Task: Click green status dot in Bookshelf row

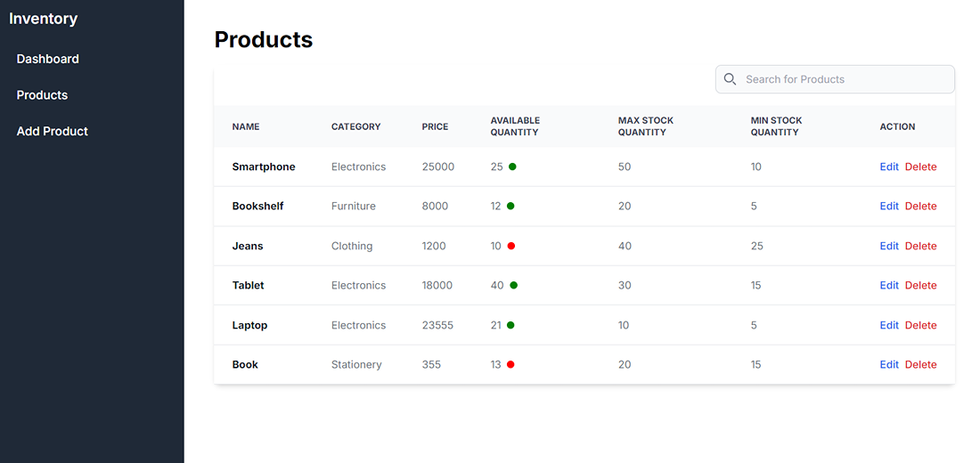Action: click(x=510, y=206)
